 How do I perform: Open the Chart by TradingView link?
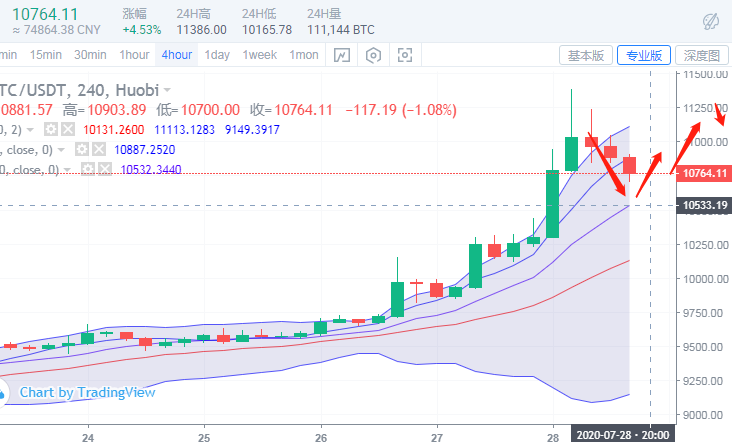[x=87, y=392]
